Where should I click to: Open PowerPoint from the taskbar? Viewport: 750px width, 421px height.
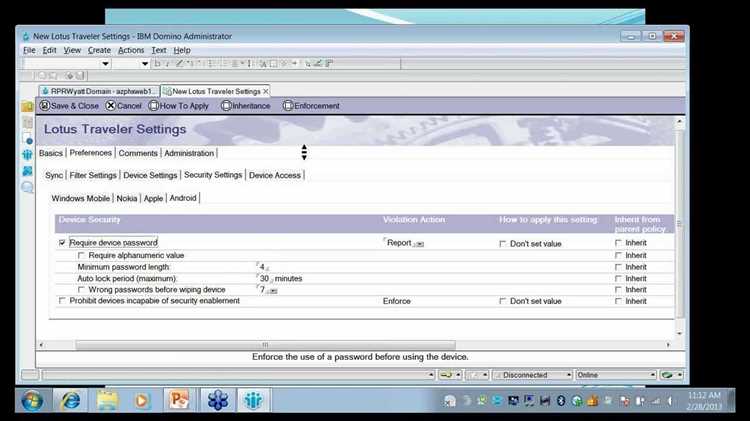(x=177, y=400)
